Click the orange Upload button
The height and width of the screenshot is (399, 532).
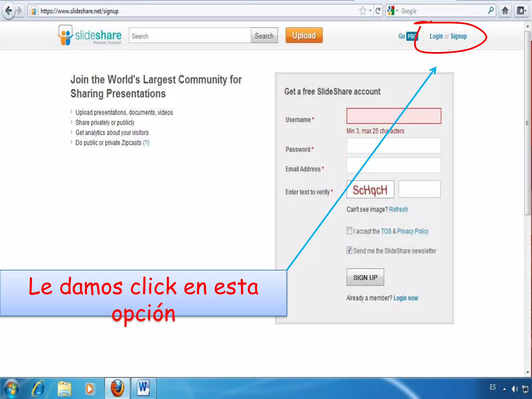pyautogui.click(x=304, y=35)
